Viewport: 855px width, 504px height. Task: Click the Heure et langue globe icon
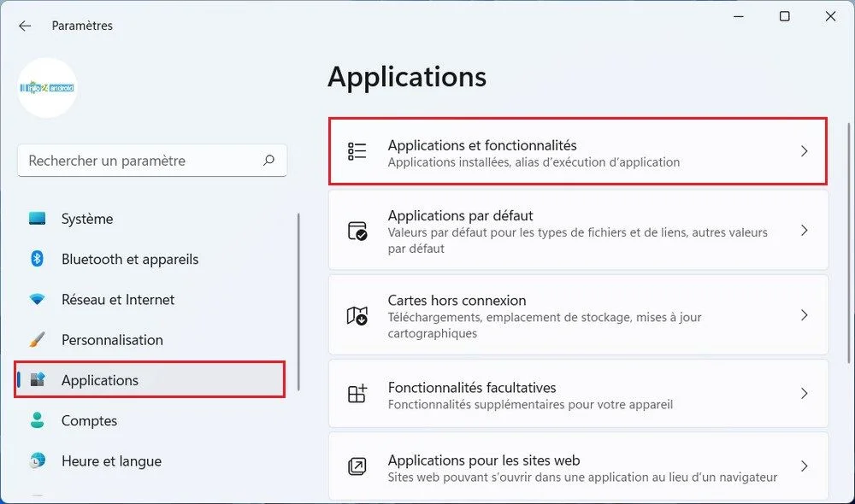[37, 461]
